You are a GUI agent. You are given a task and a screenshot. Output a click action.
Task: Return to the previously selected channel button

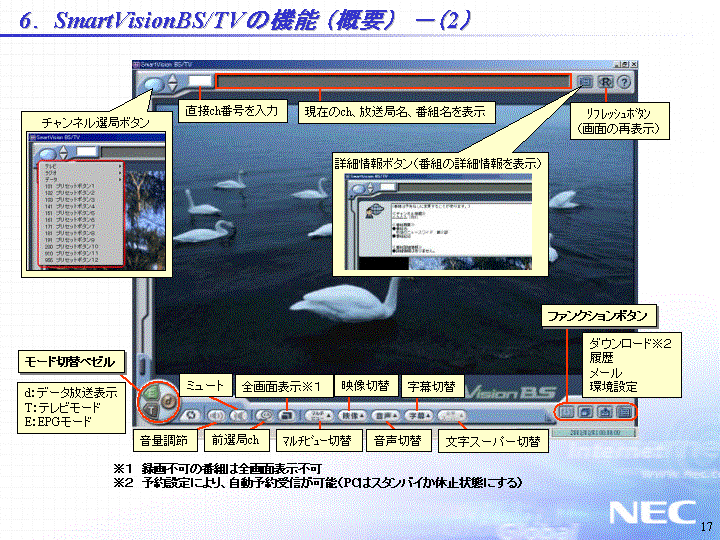click(264, 415)
